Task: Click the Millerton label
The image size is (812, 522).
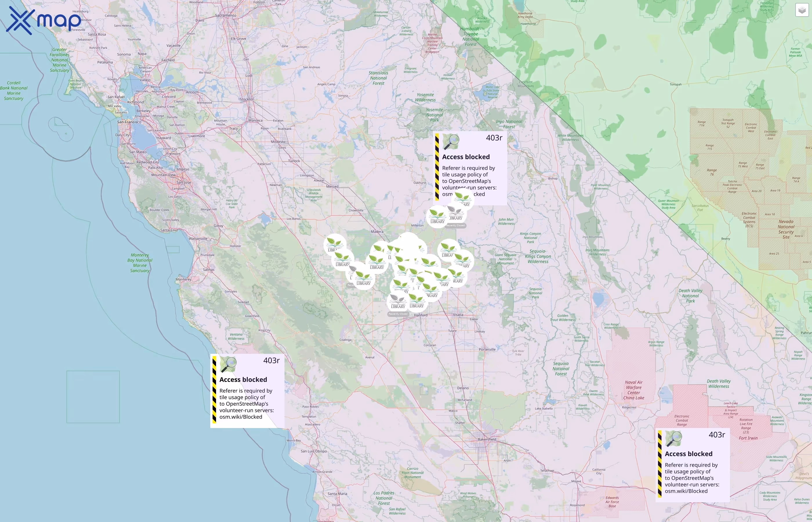Action: pos(417,225)
